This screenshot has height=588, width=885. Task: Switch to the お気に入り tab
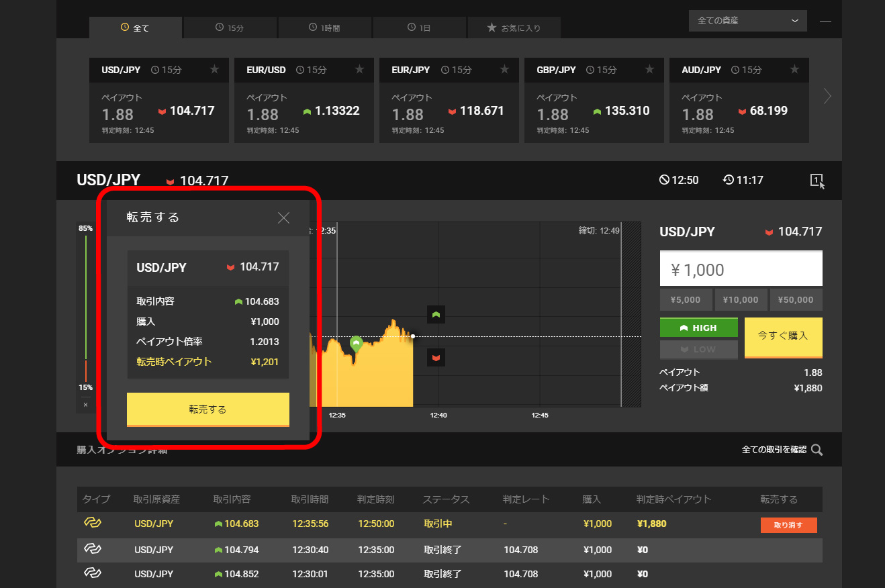tap(514, 28)
